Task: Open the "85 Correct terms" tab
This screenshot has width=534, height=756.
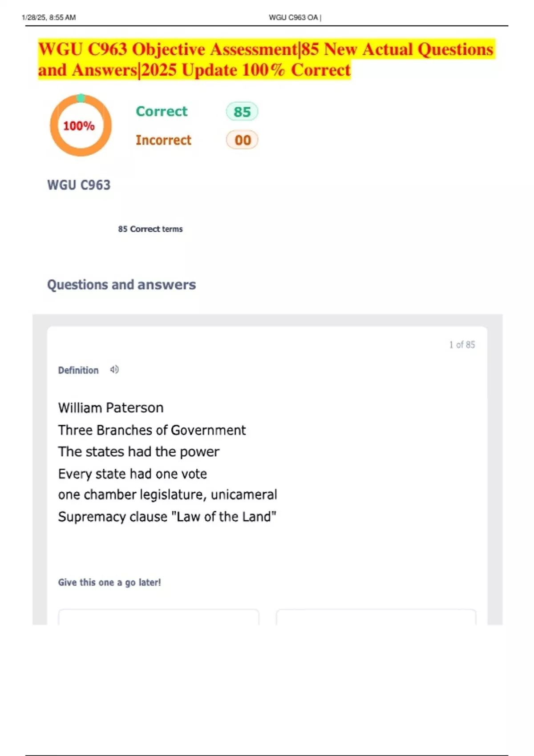Action: click(x=150, y=229)
